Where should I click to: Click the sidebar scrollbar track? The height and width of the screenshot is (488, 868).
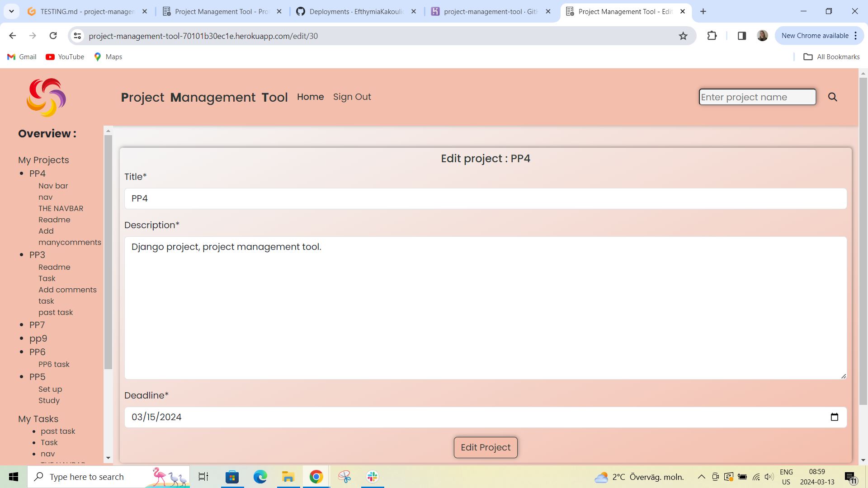pos(108,294)
